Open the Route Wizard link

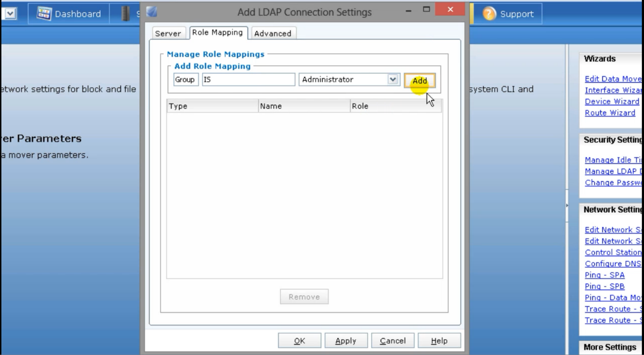610,112
